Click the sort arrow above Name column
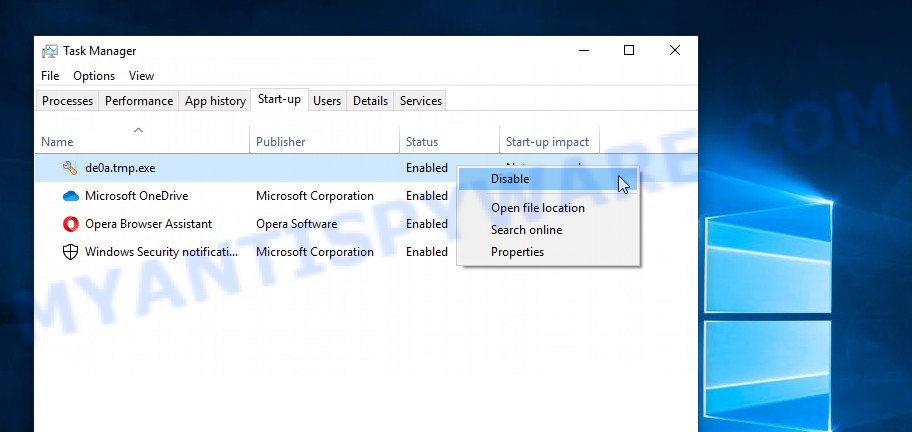Image resolution: width=912 pixels, height=432 pixels. click(x=138, y=130)
